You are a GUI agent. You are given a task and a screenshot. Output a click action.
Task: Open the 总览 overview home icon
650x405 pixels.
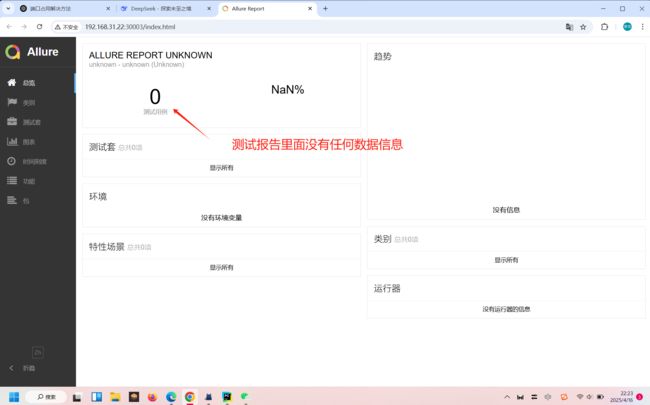tap(12, 82)
